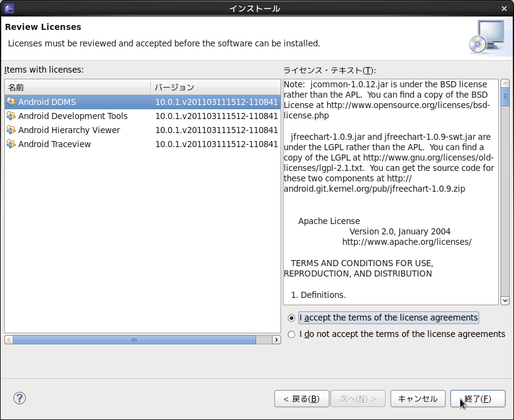The image size is (514, 420).
Task: Click the Android Traceview feature icon
Action: coord(11,144)
